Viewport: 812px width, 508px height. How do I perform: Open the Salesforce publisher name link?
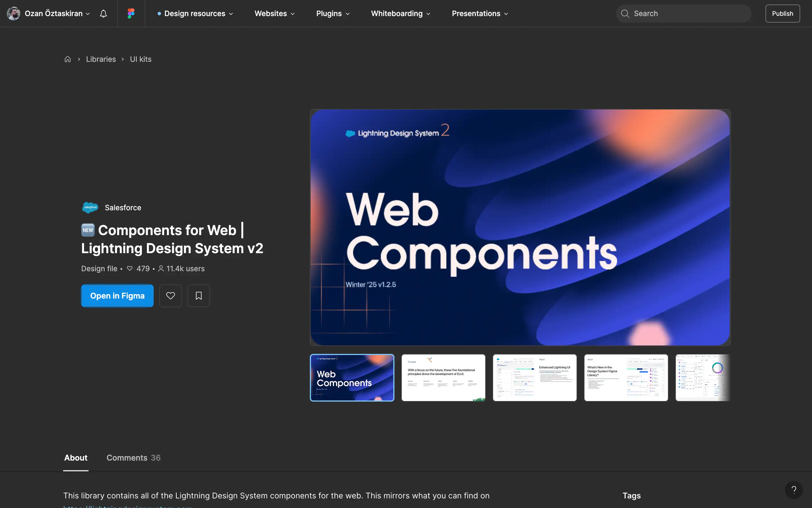[123, 208]
